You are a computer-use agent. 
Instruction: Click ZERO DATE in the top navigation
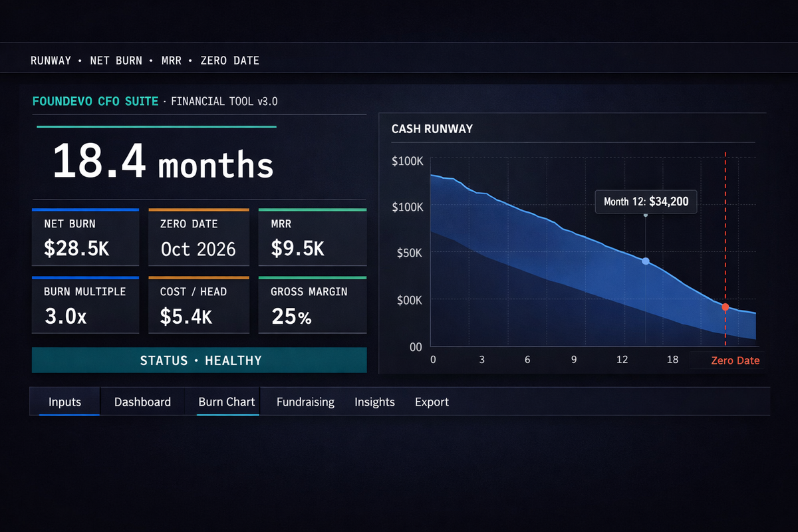(229, 60)
